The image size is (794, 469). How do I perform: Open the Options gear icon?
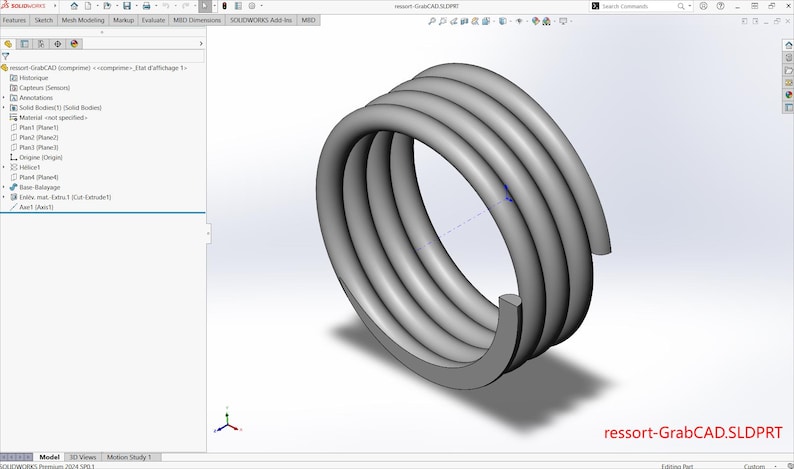252,6
